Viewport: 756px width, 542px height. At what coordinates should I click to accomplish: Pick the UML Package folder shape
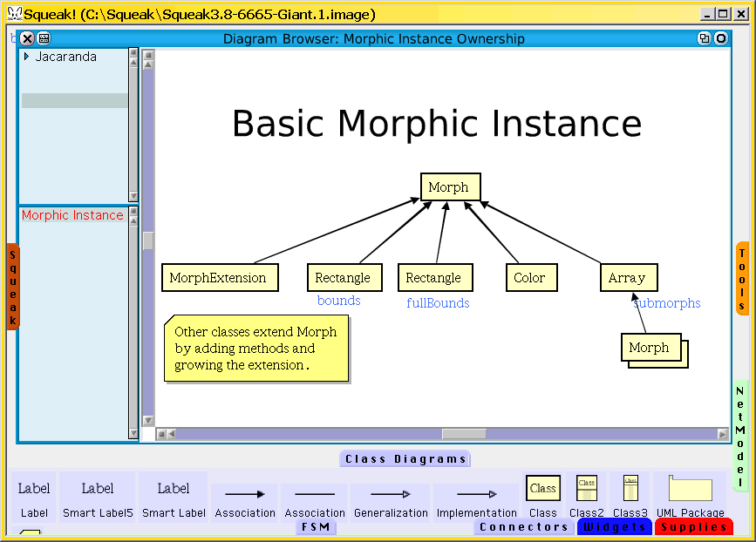point(691,496)
